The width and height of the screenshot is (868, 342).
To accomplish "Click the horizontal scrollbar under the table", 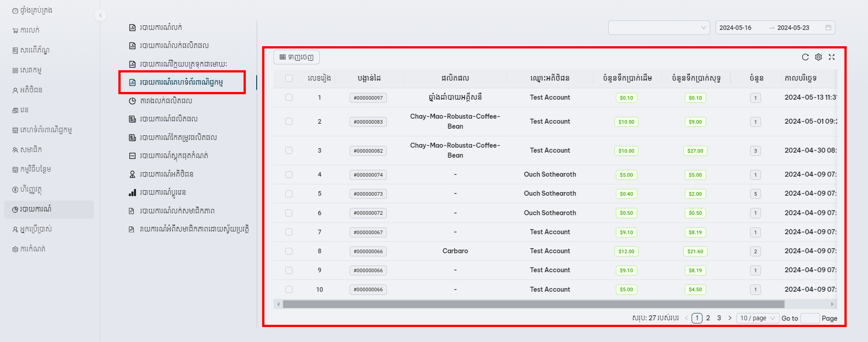I will point(533,304).
